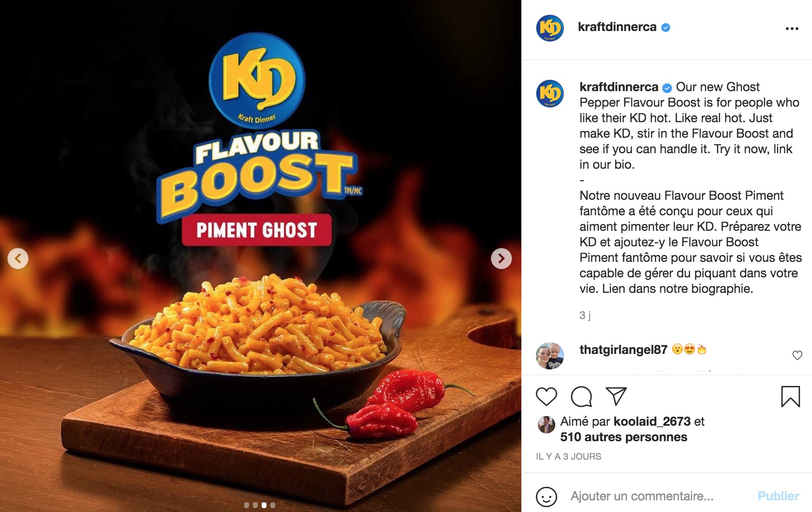View thatgirlangel87's profile avatar
812x512 pixels.
550,355
